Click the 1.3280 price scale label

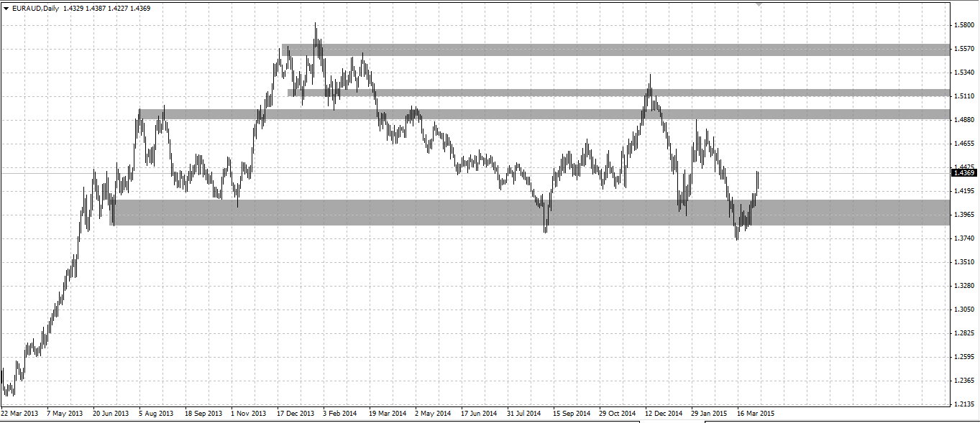pos(964,286)
